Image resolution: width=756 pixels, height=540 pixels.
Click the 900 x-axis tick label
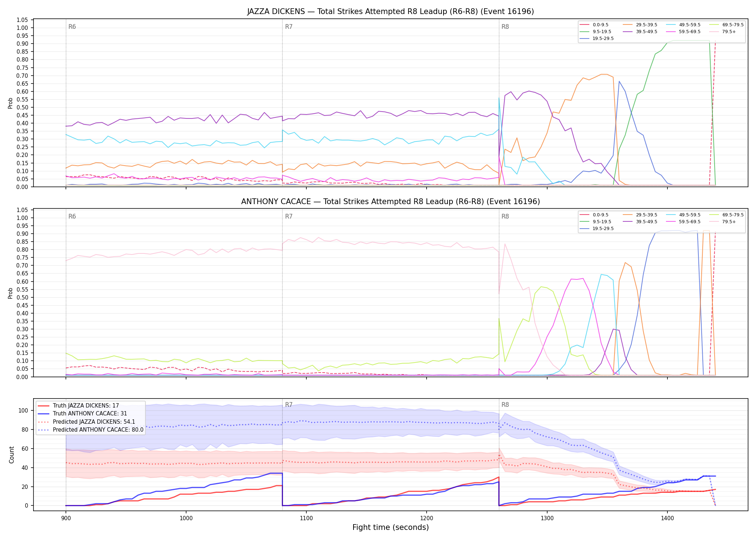pos(66,518)
